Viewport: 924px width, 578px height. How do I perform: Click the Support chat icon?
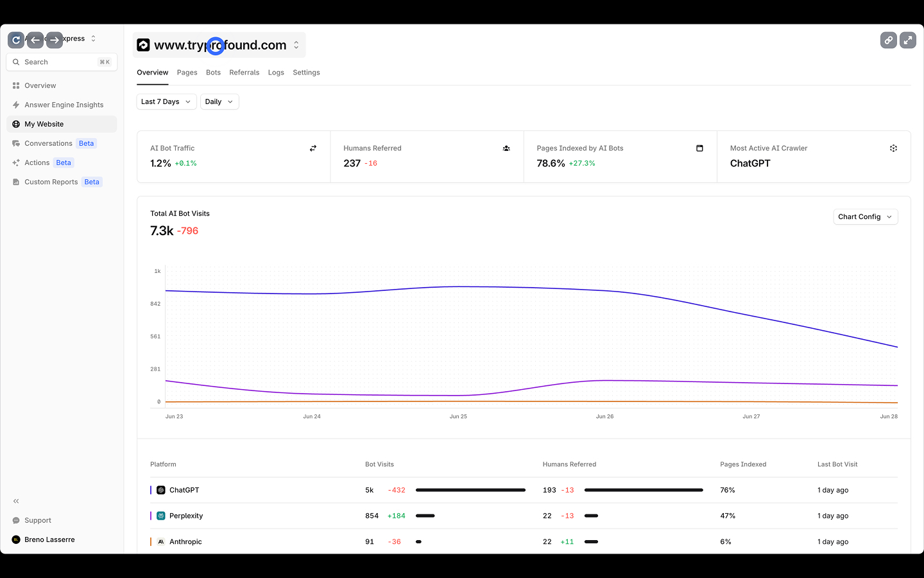[16, 520]
